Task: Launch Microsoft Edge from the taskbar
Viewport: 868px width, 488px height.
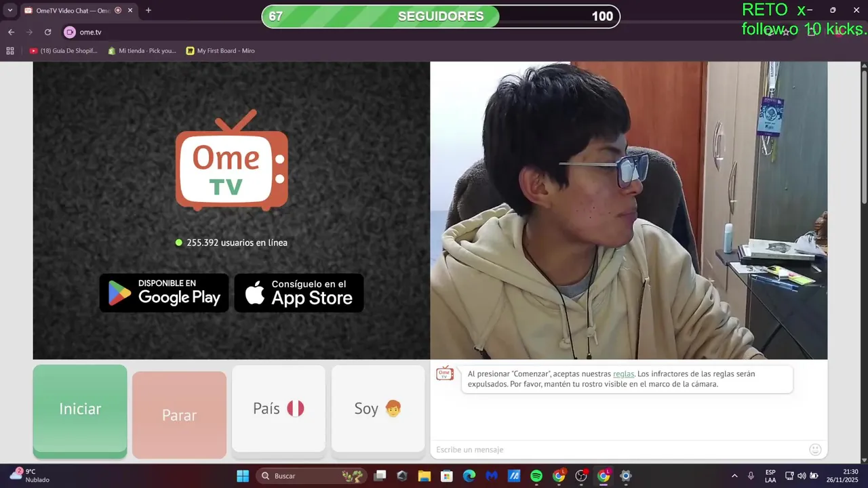Action: (469, 476)
